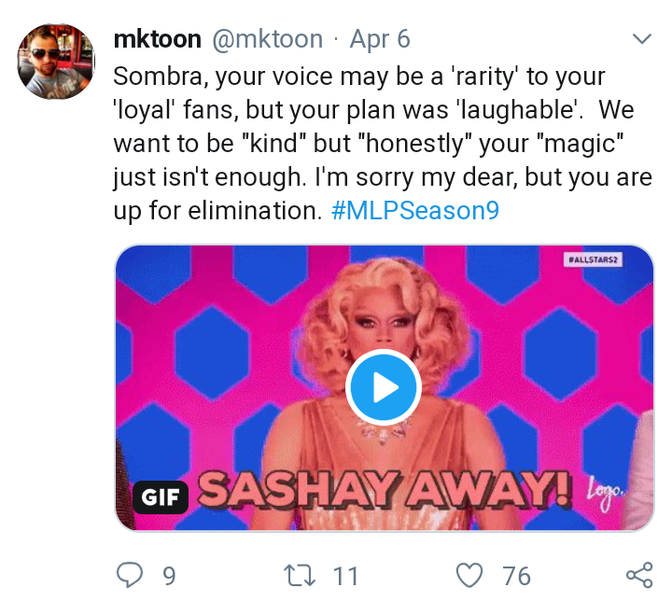Image resolution: width=672 pixels, height=616 pixels.
Task: Click the reply count 9
Action: point(169,576)
